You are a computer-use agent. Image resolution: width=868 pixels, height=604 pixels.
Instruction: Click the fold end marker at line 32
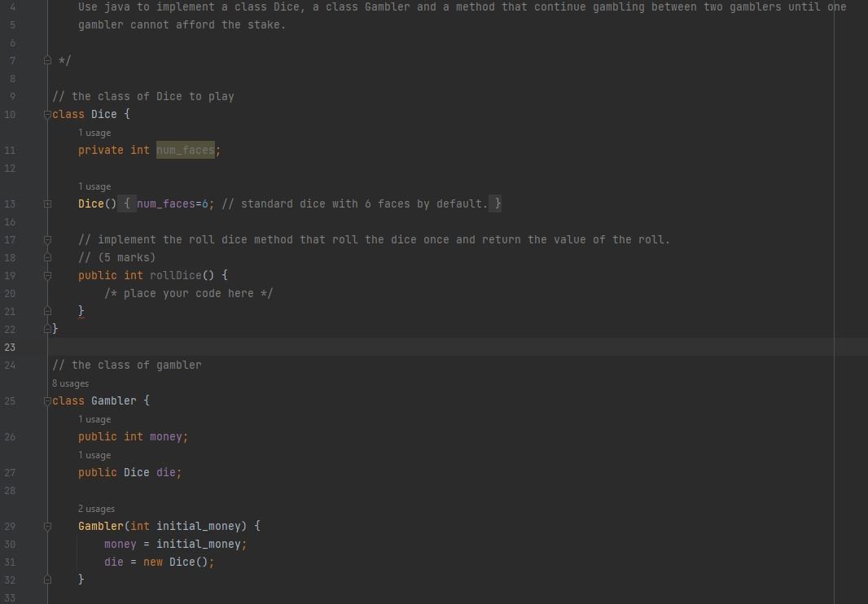pos(47,579)
